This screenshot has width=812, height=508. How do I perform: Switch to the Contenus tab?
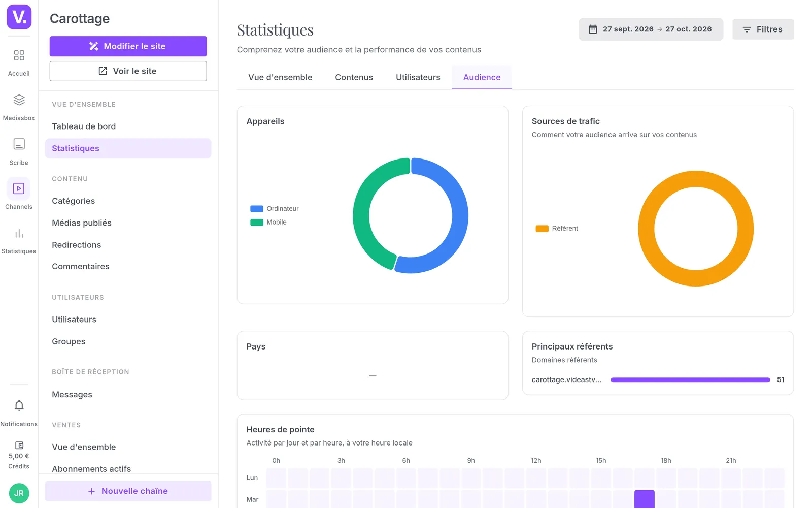(x=354, y=77)
